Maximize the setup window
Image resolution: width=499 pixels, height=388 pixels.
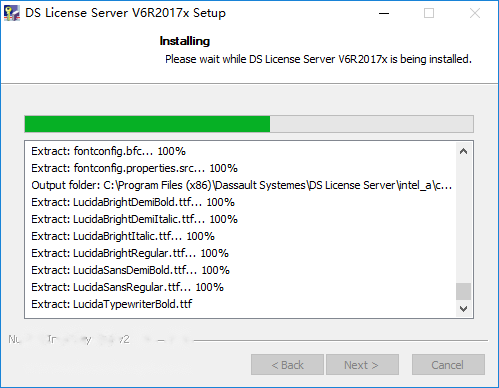(x=429, y=13)
